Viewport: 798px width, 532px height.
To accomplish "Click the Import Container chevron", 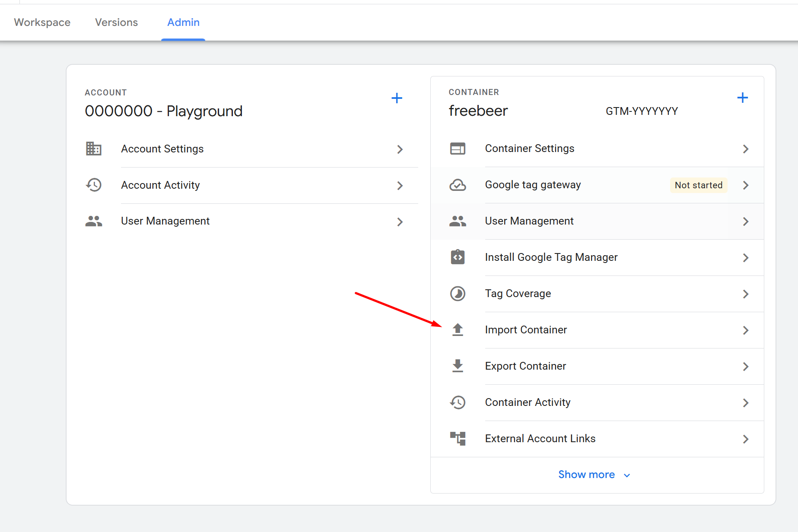I will (x=746, y=330).
